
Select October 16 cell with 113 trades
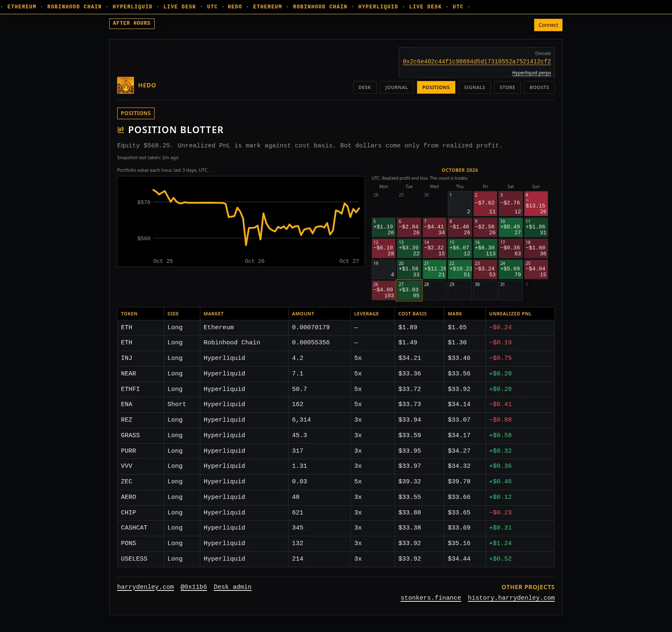point(485,248)
